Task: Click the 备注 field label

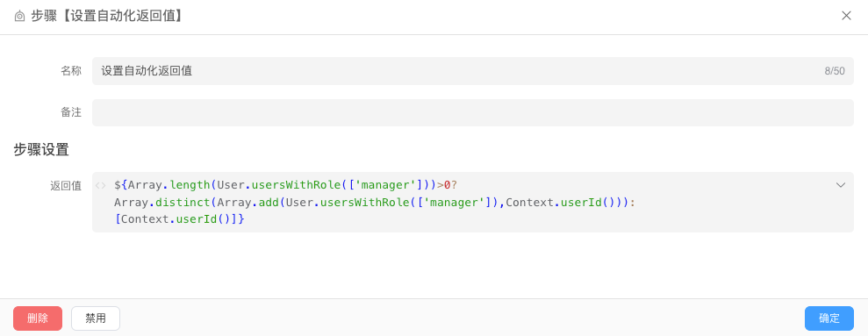Action: pyautogui.click(x=71, y=112)
